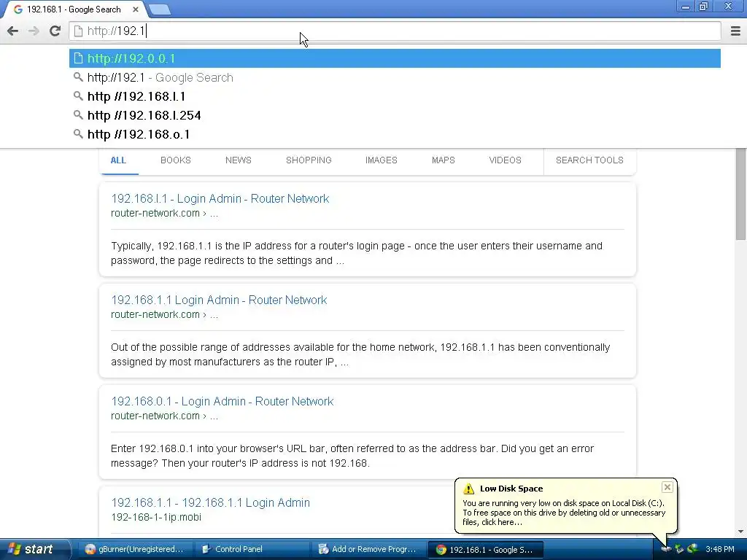Click the snippet 'Out of the possible range of addresses'

tap(200, 347)
